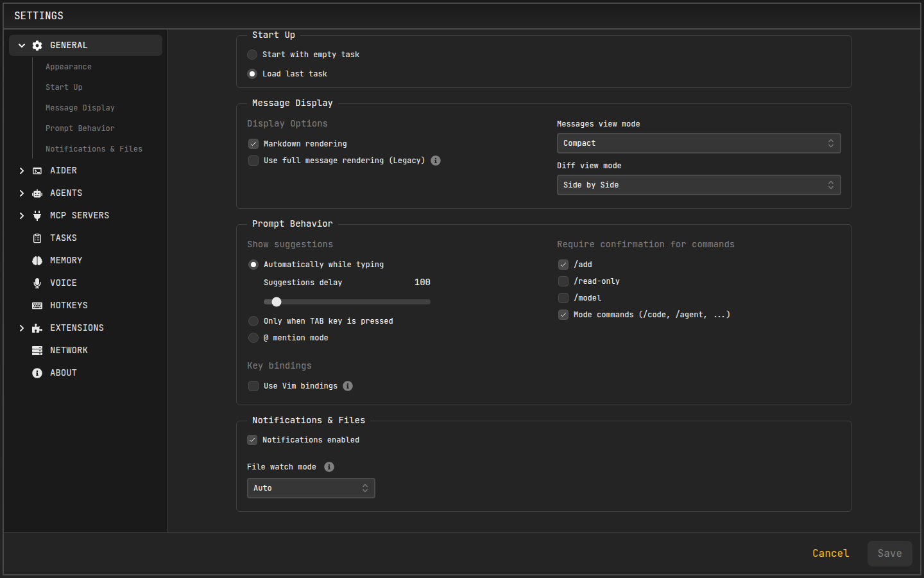The height and width of the screenshot is (578, 924).
Task: Click the MCP Servers plug icon
Action: coord(37,216)
